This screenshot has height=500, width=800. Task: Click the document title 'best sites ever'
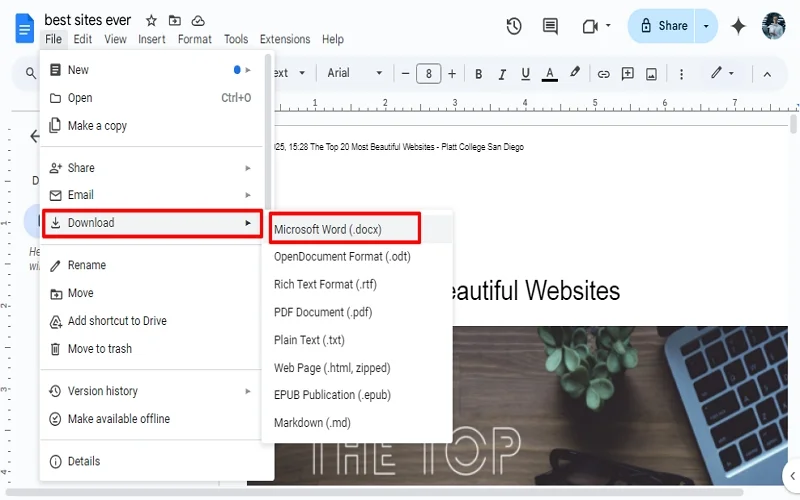[88, 20]
